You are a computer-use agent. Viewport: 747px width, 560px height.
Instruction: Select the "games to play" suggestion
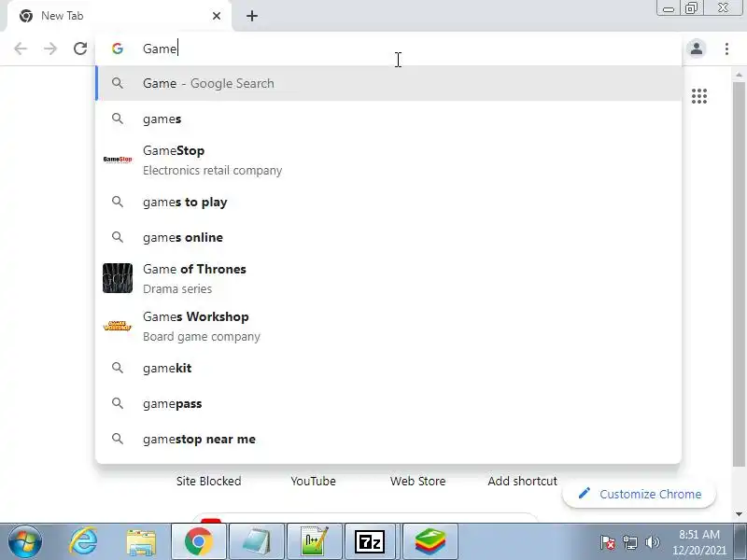(x=388, y=202)
